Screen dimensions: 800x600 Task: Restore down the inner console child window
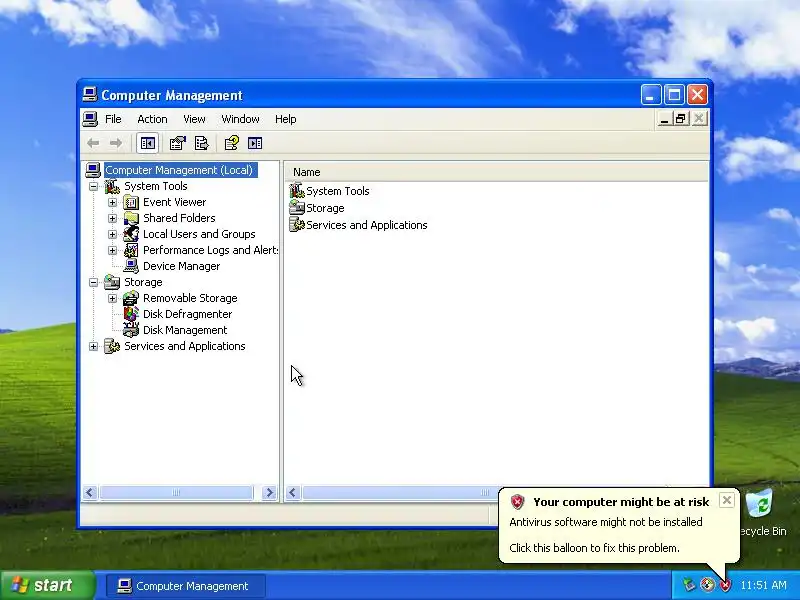[681, 119]
